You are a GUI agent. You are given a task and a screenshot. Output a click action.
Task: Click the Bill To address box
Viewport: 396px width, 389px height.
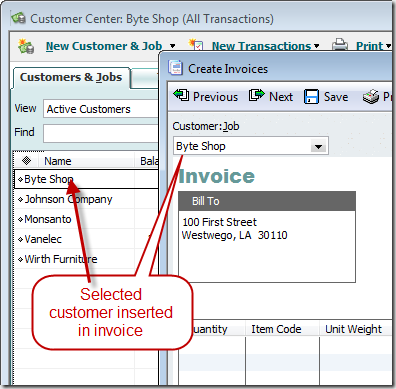coord(267,246)
